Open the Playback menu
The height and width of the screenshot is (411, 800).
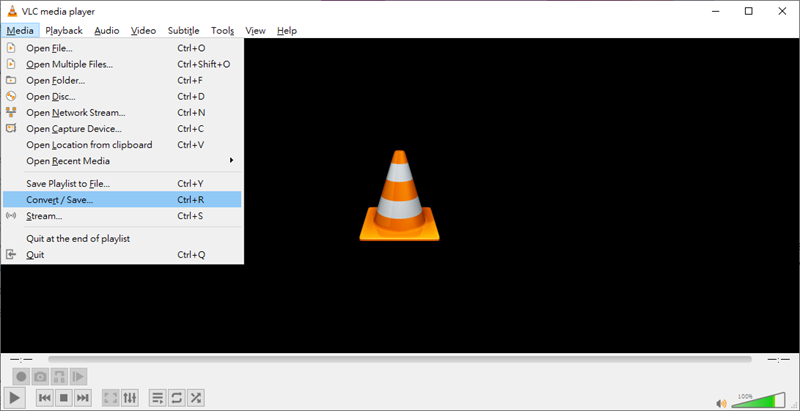[x=64, y=31]
